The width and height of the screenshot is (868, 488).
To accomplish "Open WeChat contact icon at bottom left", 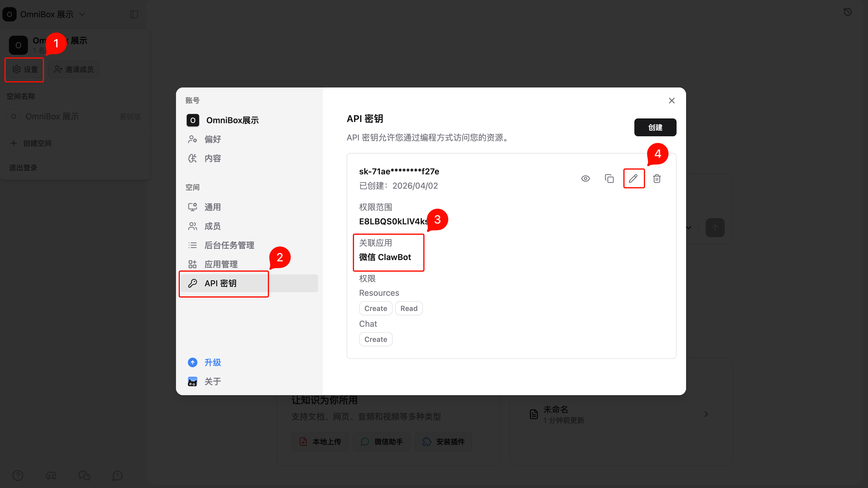I will [x=84, y=476].
